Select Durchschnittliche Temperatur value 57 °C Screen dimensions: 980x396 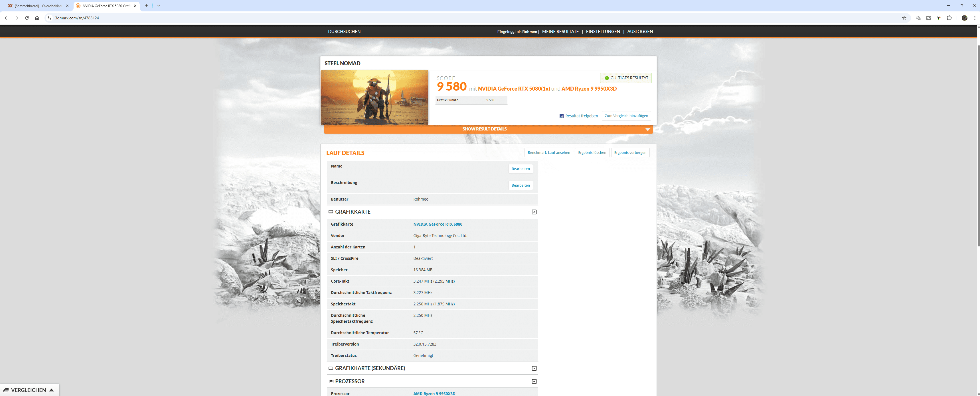click(418, 333)
